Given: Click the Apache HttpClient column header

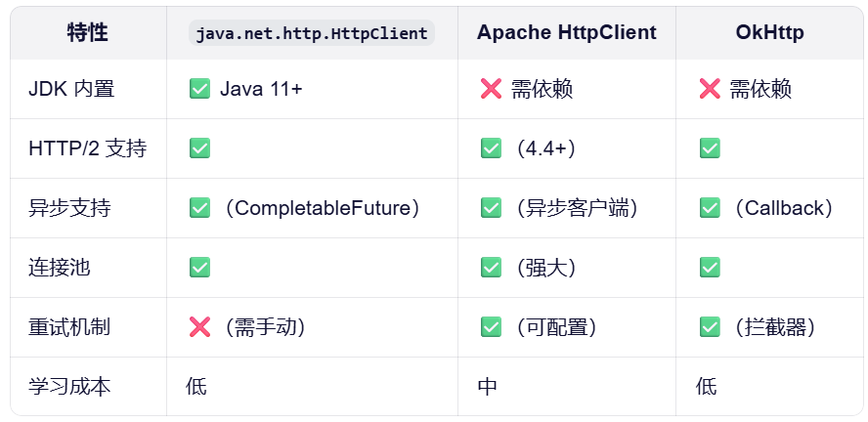Looking at the screenshot, I should click(567, 32).
